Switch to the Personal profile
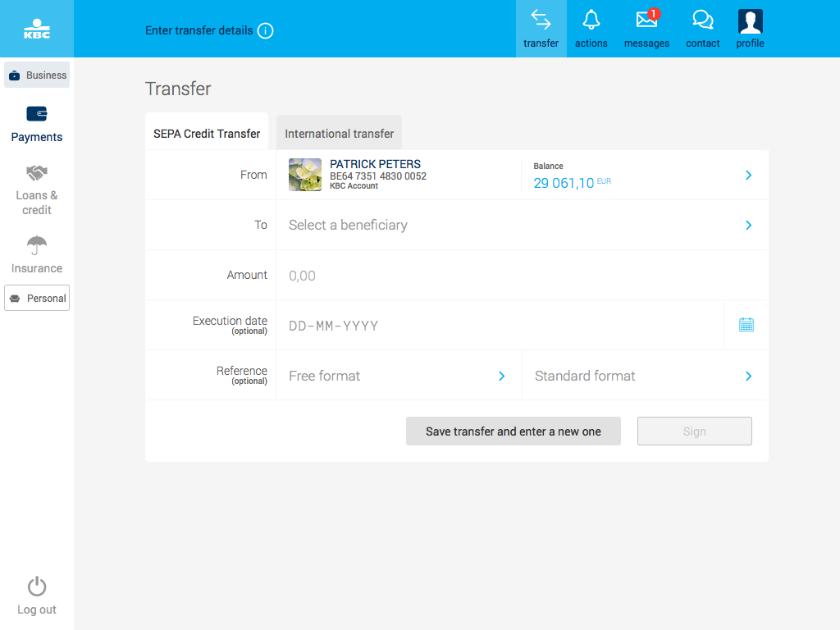 point(36,298)
